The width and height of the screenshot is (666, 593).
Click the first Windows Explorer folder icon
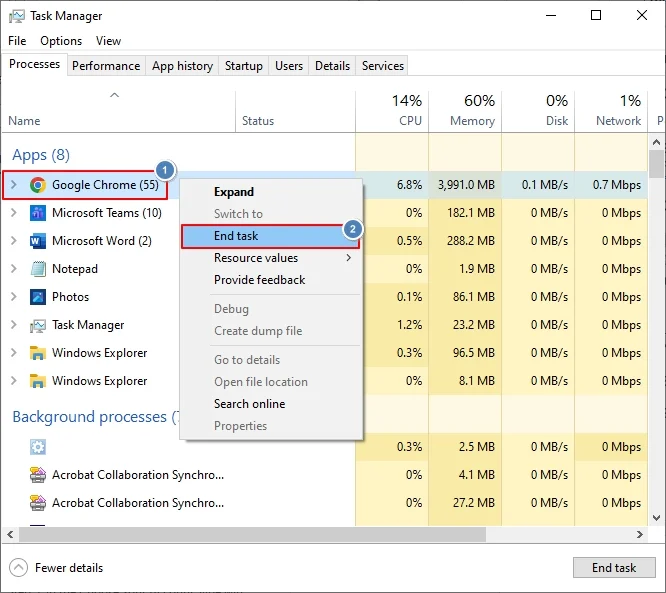pos(38,353)
